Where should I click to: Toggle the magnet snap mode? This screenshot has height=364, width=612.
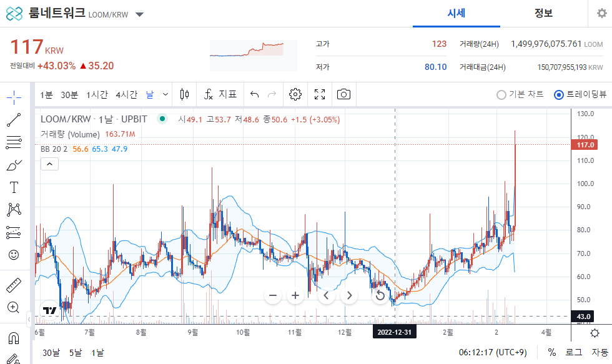[x=14, y=338]
